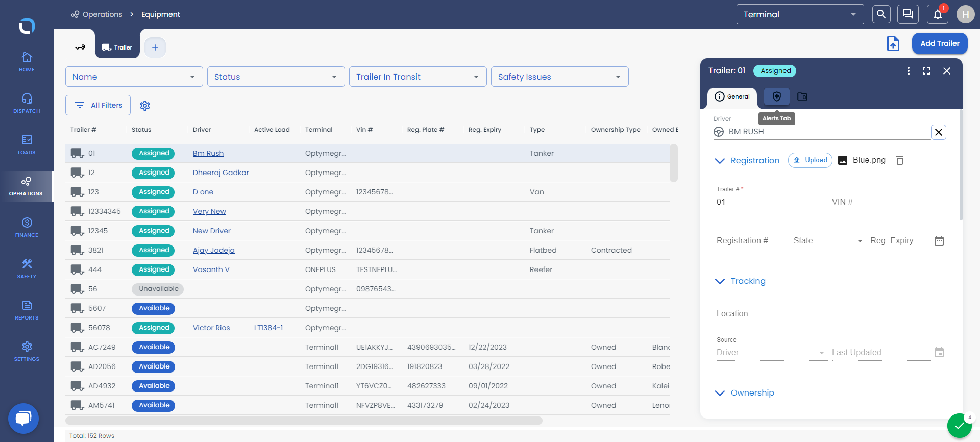Add a new tab with plus button
This screenshot has width=980, height=442.
[x=155, y=47]
